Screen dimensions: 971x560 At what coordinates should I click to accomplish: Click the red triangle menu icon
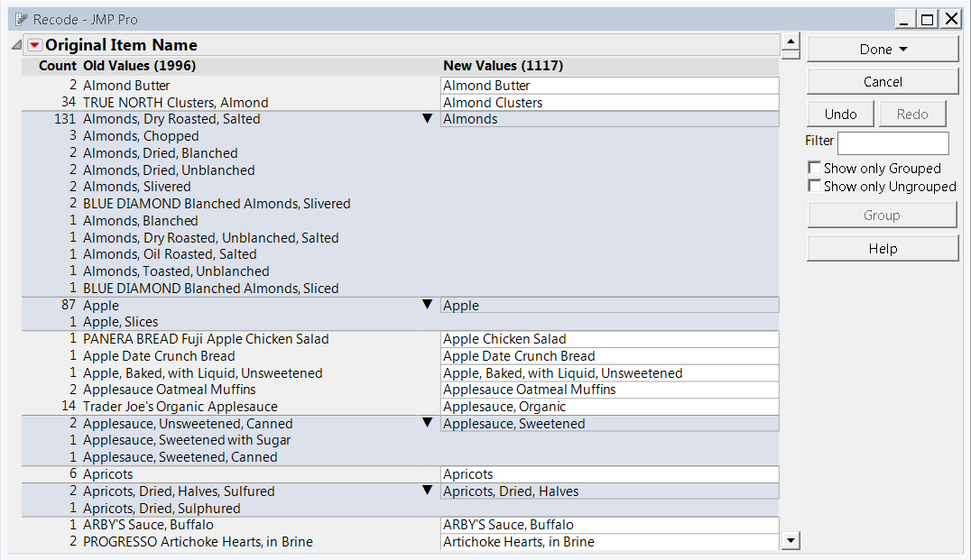click(34, 45)
